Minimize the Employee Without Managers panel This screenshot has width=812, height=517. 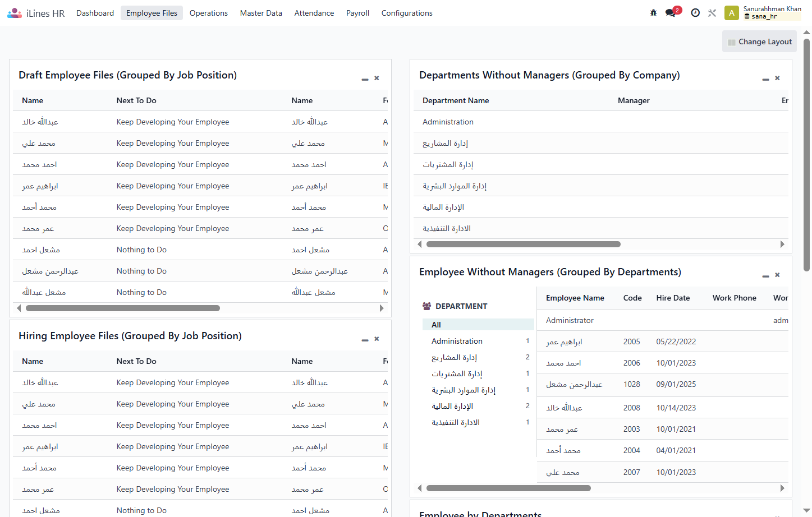(x=765, y=276)
